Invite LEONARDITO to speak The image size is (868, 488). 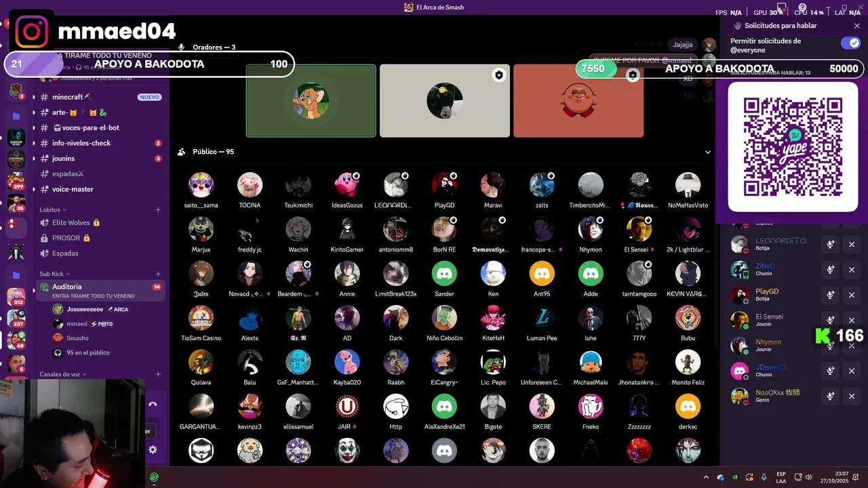830,245
